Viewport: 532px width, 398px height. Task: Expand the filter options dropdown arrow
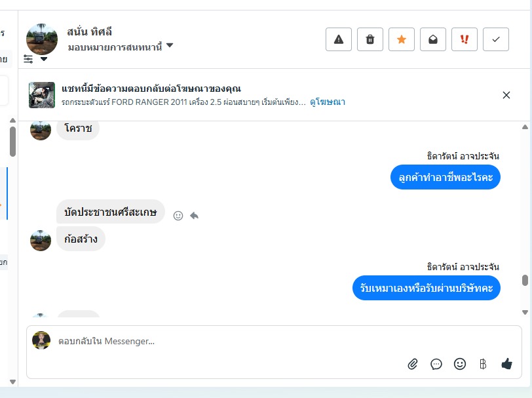pyautogui.click(x=44, y=59)
